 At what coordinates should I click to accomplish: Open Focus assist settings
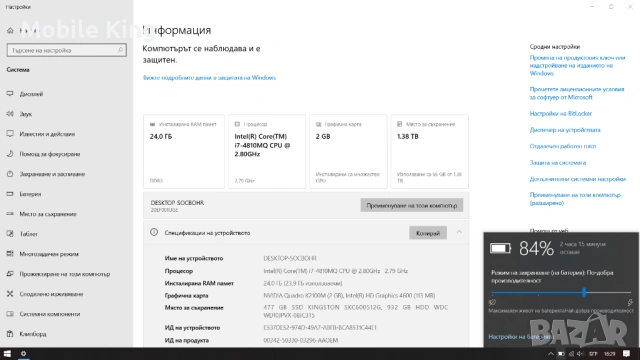point(49,154)
